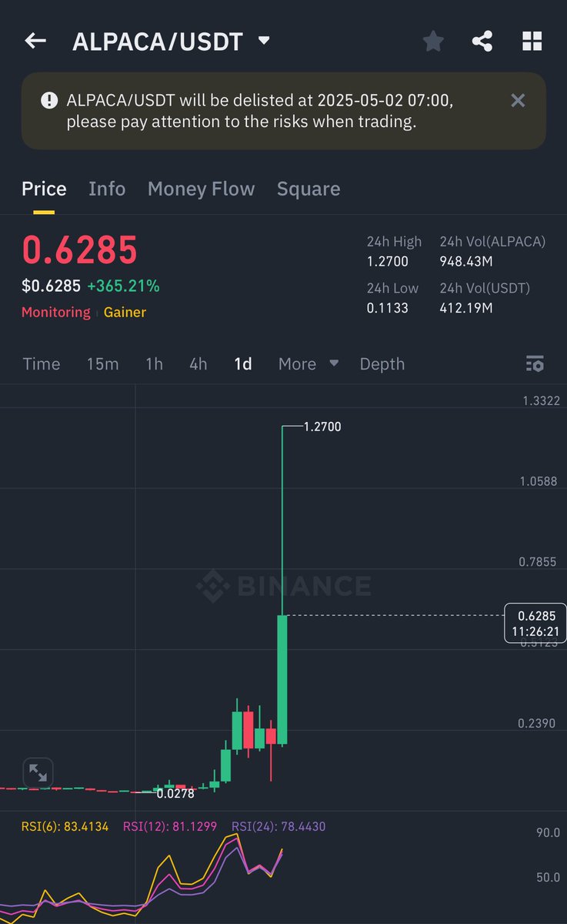Toggle the favorite star icon

point(433,42)
